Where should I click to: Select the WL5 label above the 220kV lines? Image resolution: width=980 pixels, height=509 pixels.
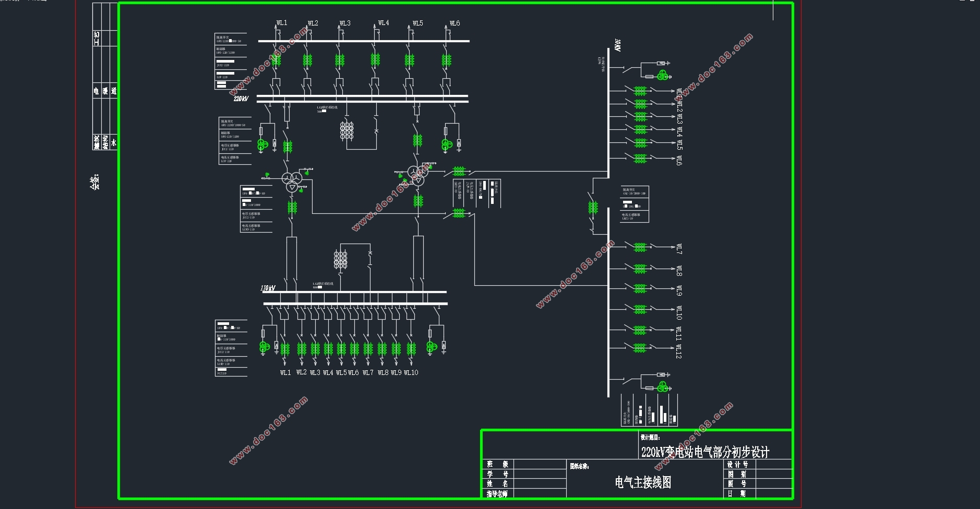click(x=417, y=23)
